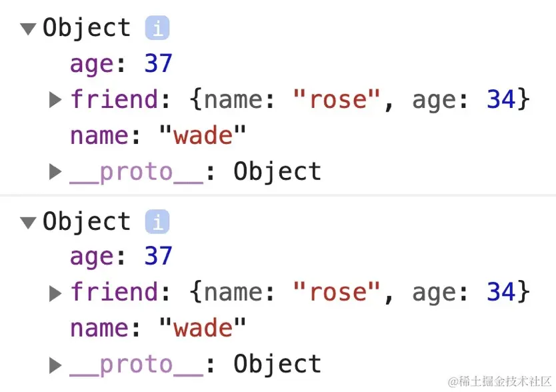The height and width of the screenshot is (392, 556).
Task: Expand the friend property of the first Object
Action: pyautogui.click(x=55, y=99)
